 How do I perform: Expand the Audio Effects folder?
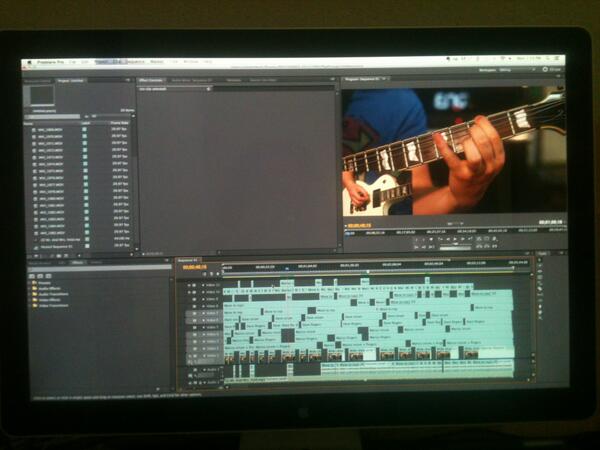(x=29, y=289)
